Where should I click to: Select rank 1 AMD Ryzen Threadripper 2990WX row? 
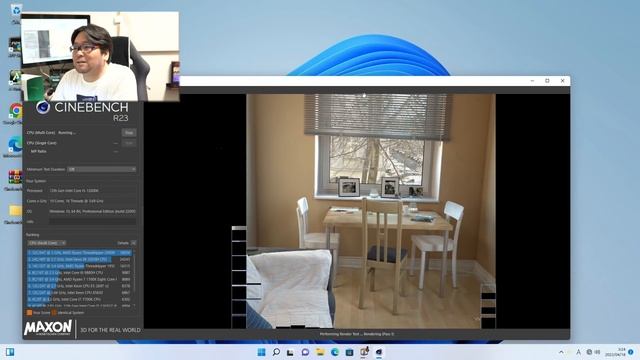(79, 253)
